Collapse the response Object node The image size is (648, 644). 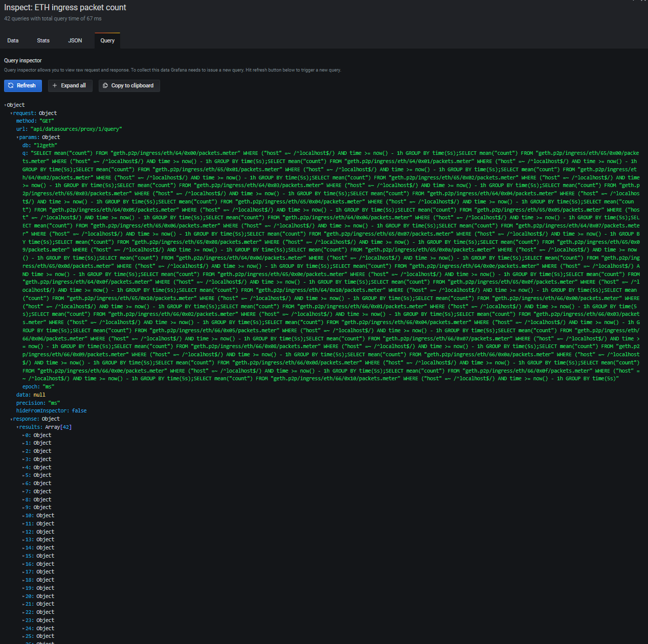click(11, 419)
